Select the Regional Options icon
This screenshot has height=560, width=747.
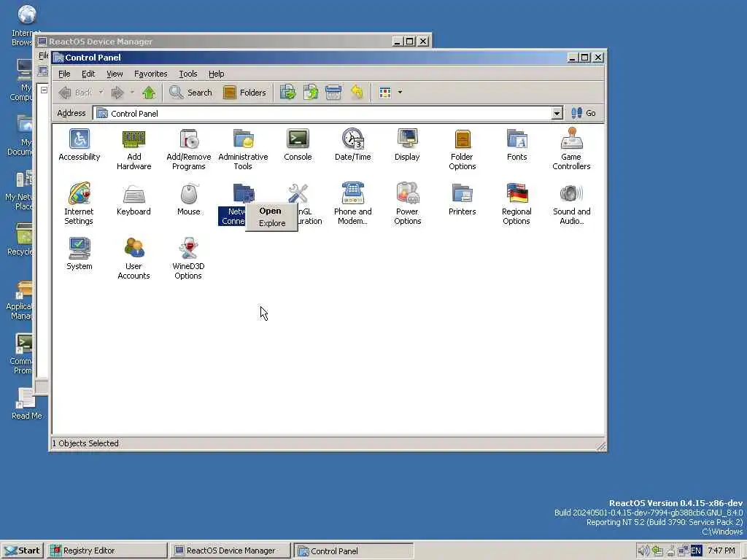point(517,204)
